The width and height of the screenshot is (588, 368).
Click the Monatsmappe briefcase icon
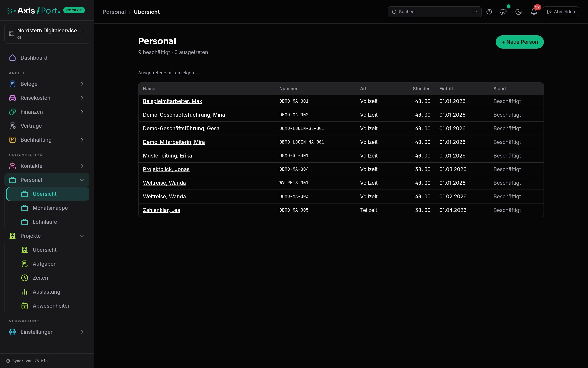(25, 208)
